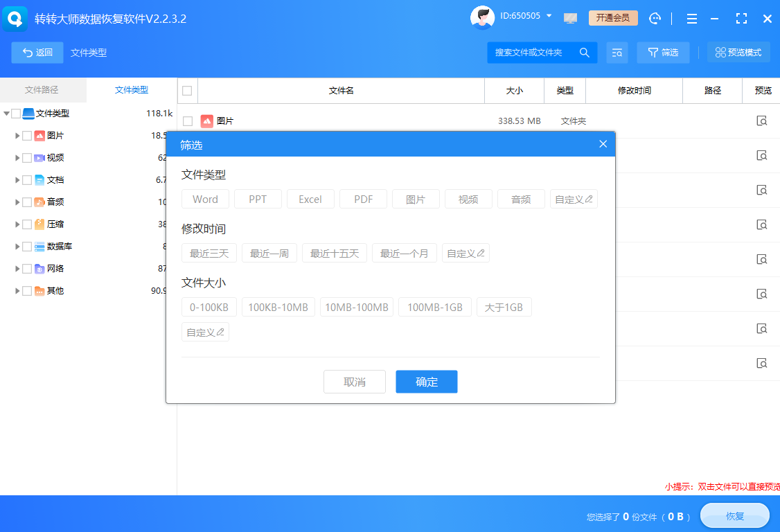Image resolution: width=780 pixels, height=532 pixels.
Task: Check the select-all header checkbox
Action: (x=187, y=91)
